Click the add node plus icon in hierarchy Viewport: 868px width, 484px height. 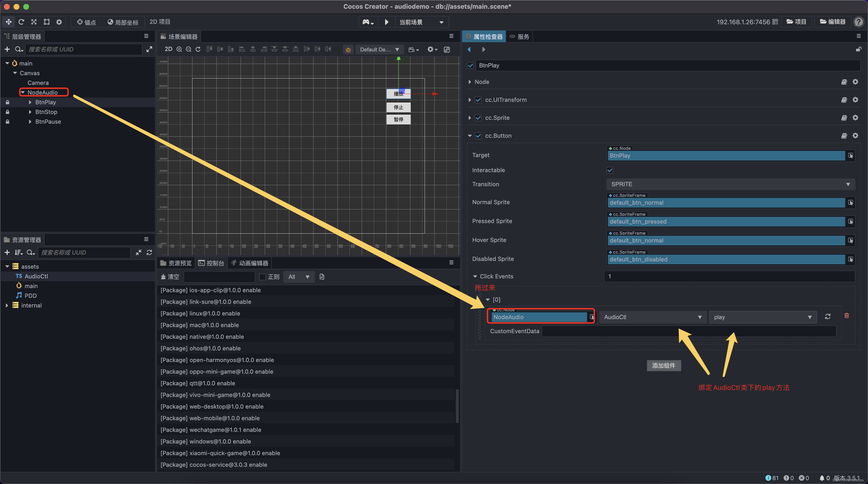[7, 49]
